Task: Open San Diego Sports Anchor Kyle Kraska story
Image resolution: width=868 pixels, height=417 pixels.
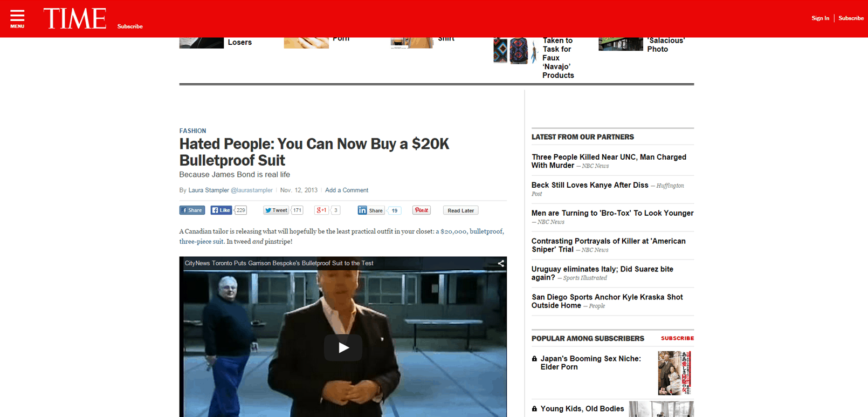Action: coord(607,302)
